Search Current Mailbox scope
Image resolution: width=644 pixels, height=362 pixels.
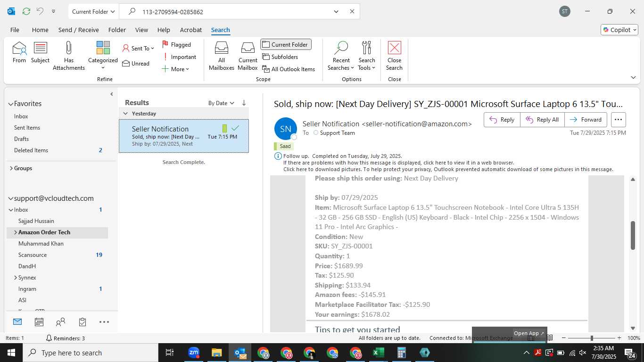tap(248, 56)
